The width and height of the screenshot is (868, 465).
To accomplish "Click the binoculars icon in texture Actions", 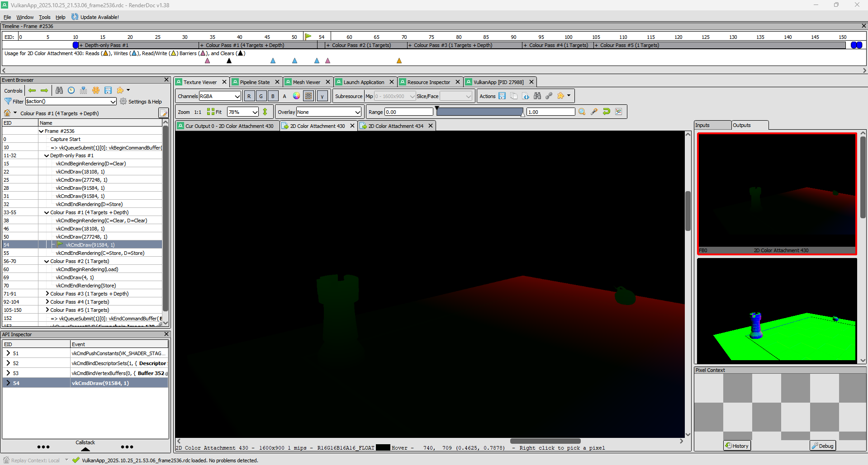I will 537,96.
